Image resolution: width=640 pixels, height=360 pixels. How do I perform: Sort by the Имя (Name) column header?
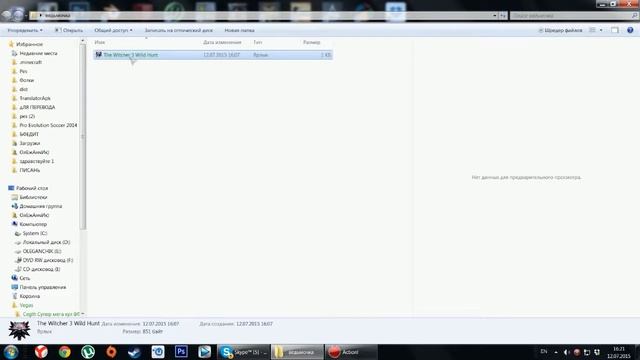(x=100, y=42)
